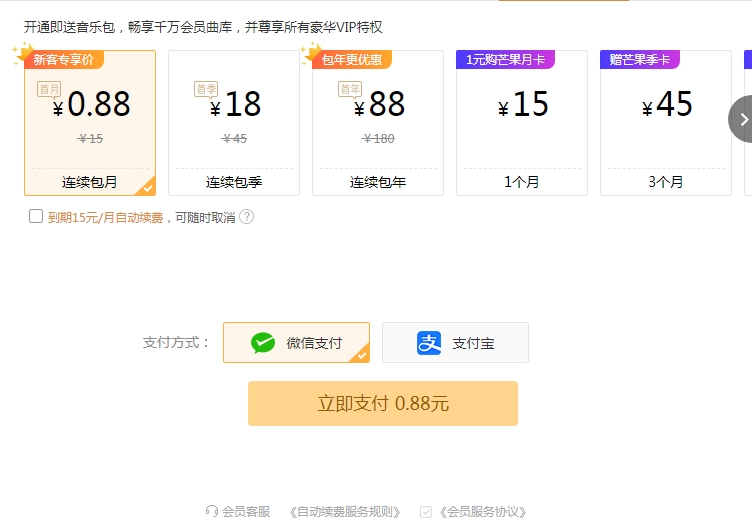Click the Alipay blue logo icon

click(x=429, y=343)
